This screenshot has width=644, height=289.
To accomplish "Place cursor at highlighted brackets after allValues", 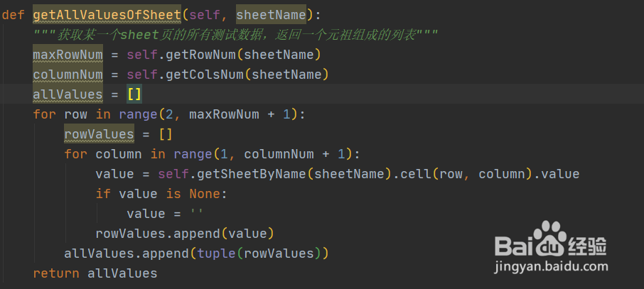I will [134, 94].
